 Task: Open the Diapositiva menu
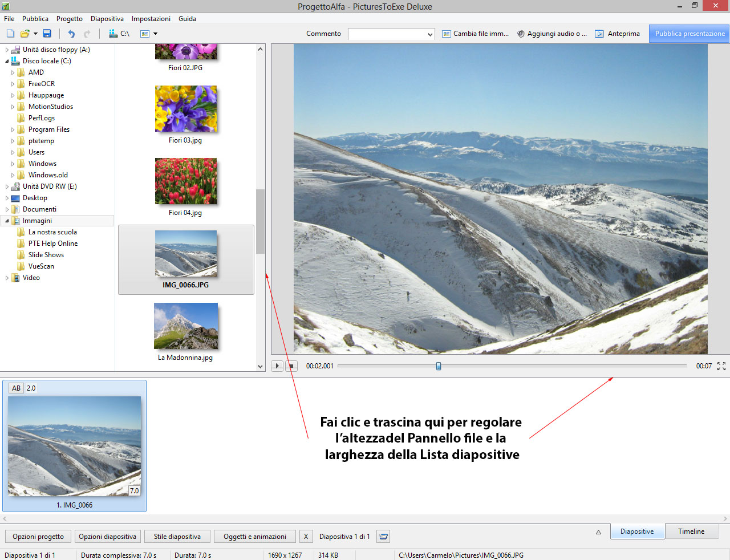[x=107, y=19]
